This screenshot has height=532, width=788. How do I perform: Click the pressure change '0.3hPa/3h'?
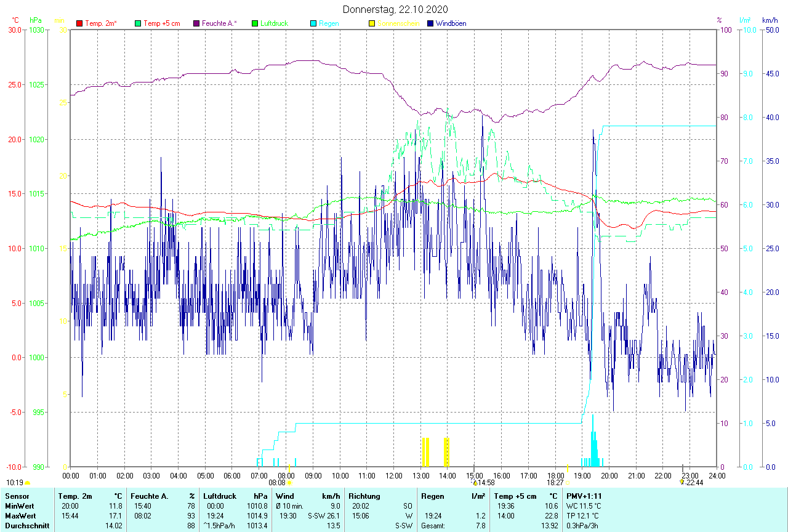(583, 526)
